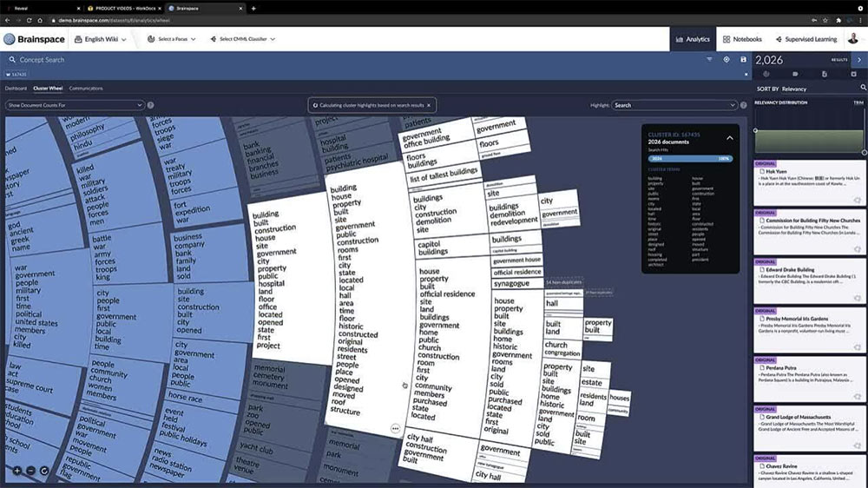The height and width of the screenshot is (488, 868).
Task: Reset the cluster wheel view
Action: click(44, 471)
